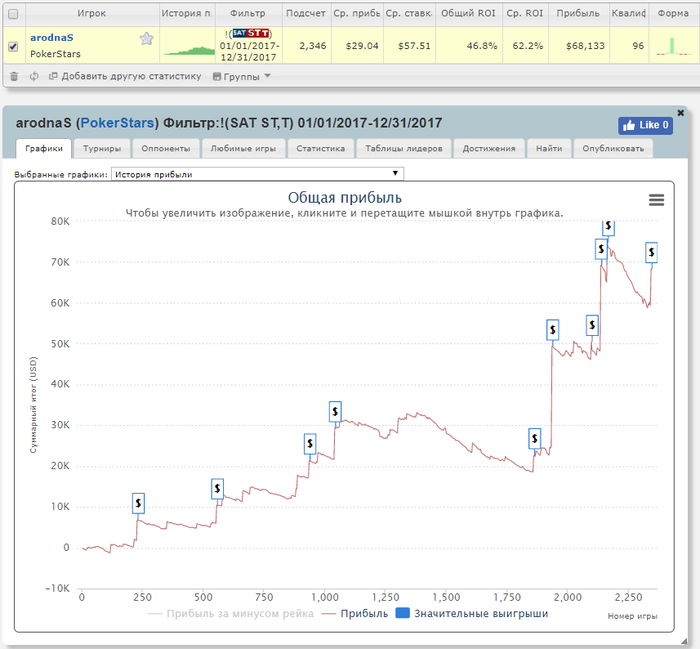700x649 pixels.
Task: Click the last dollar marker near game 2,340
Action: pos(651,252)
